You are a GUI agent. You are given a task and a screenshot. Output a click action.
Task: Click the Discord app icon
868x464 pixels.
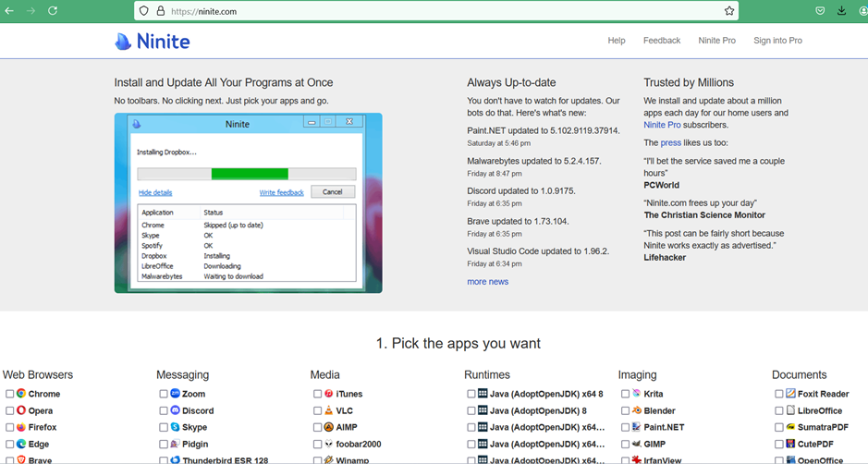click(x=176, y=410)
